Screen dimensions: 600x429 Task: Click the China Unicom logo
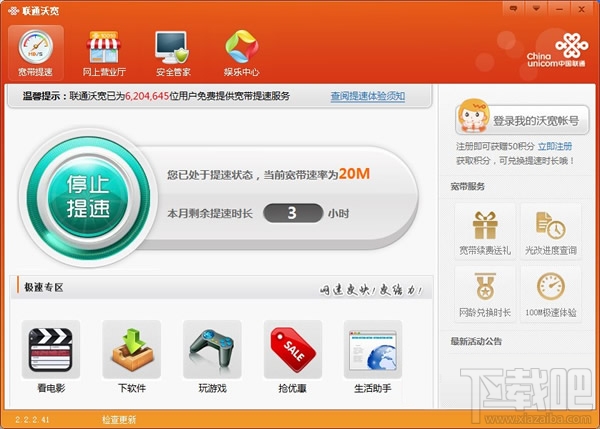557,51
